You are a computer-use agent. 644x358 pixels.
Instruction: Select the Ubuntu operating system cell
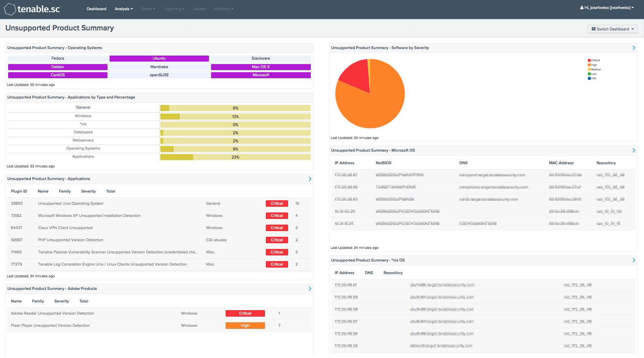(x=159, y=58)
